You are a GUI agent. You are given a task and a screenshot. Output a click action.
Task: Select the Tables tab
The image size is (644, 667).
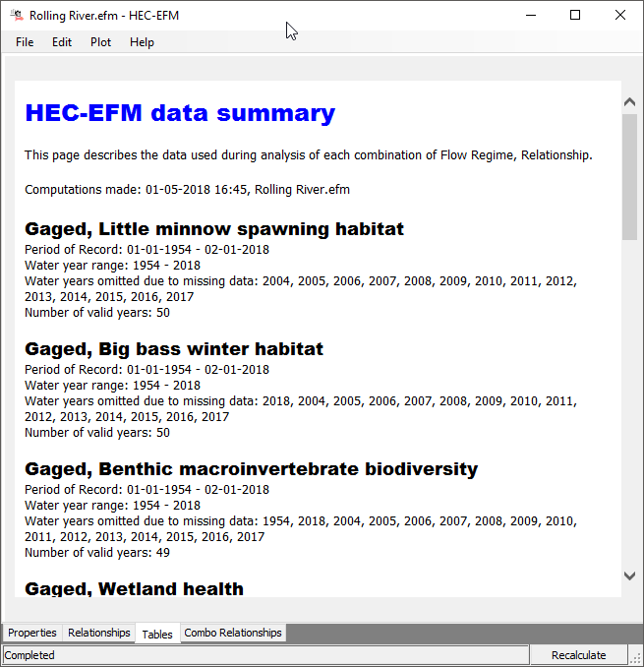pyautogui.click(x=157, y=634)
